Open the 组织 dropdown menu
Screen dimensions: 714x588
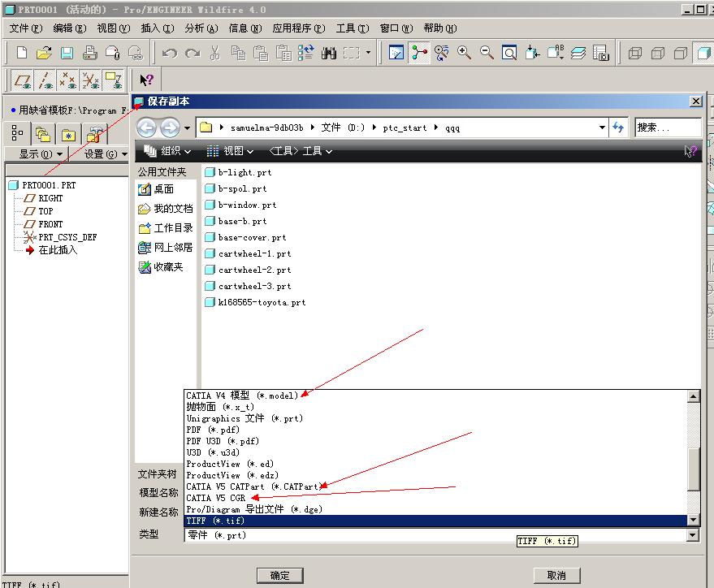pos(167,150)
